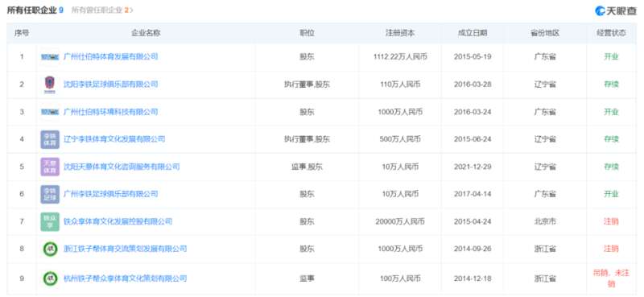Switch to 所有任职企业 tab
Viewport: 644px width, 297px height.
(x=35, y=10)
